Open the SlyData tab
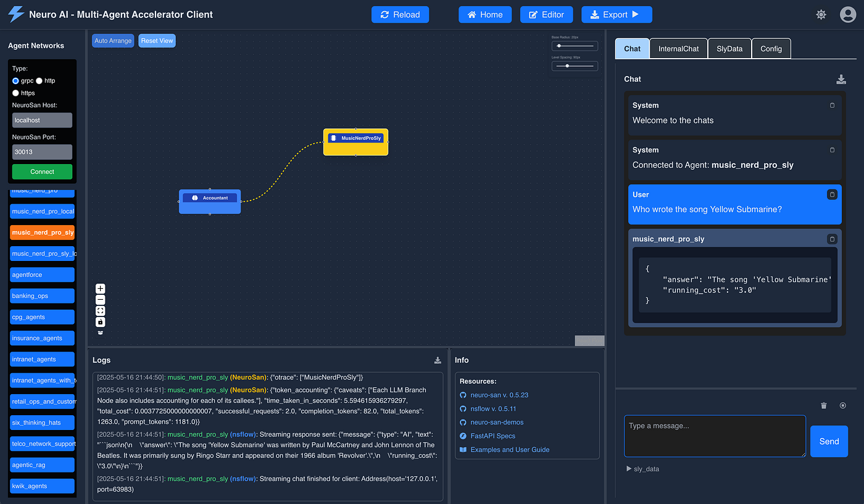 729,49
